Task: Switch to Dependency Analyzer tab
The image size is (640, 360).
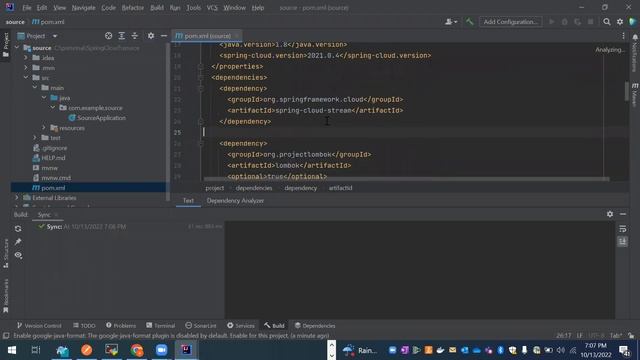Action: point(235,200)
